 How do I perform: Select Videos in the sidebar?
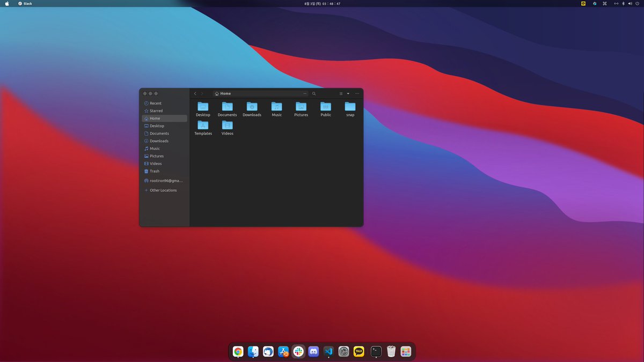click(x=165, y=163)
